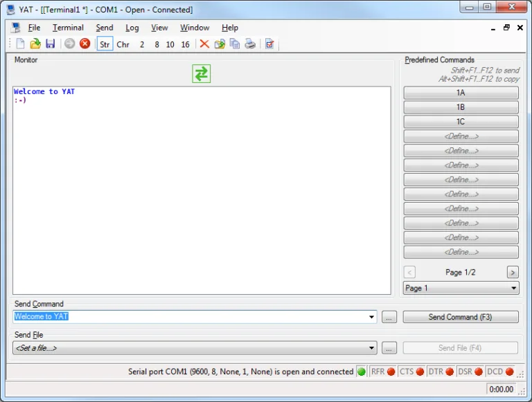Click the 'Welcome to YAT' monitor line
This screenshot has height=402, width=532.
click(x=44, y=91)
